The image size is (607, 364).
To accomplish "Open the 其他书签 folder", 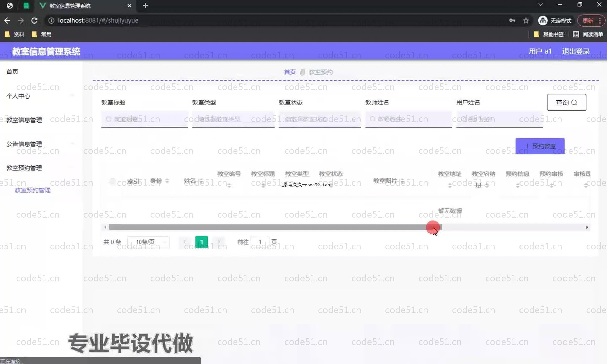I will [x=549, y=34].
